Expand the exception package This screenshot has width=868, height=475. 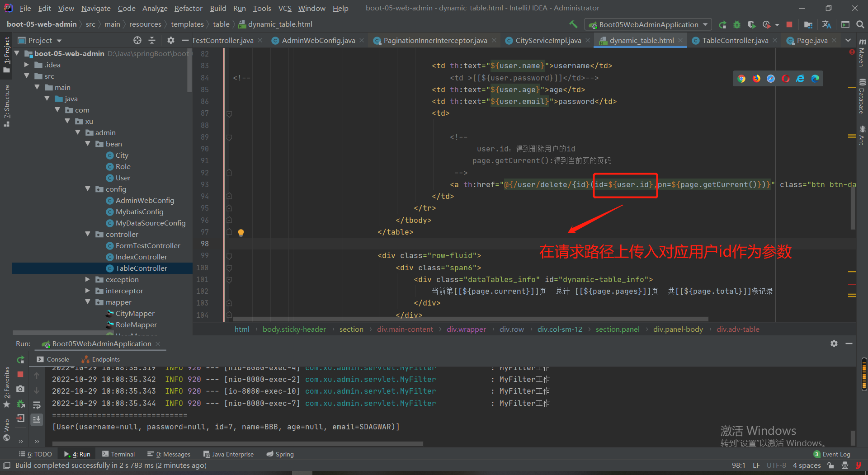(x=88, y=279)
